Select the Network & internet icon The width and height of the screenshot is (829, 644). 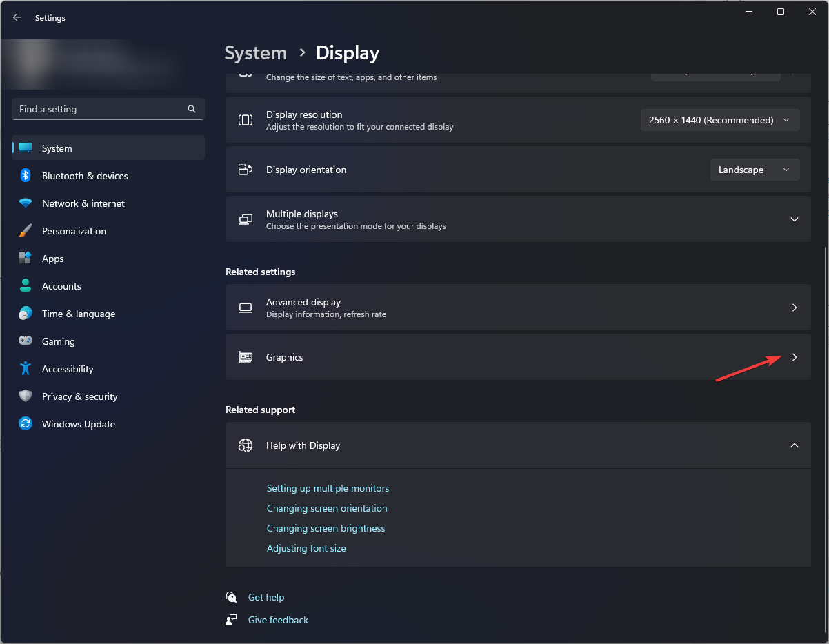pos(26,203)
